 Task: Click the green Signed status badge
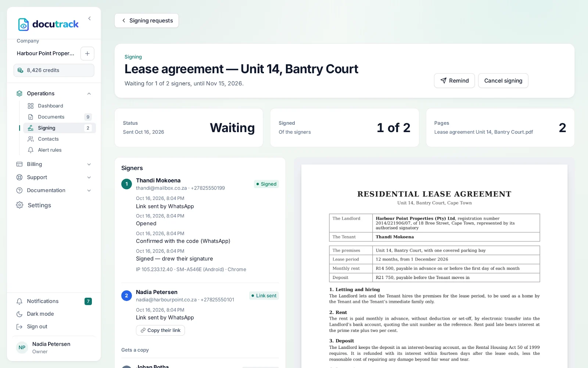tap(266, 184)
